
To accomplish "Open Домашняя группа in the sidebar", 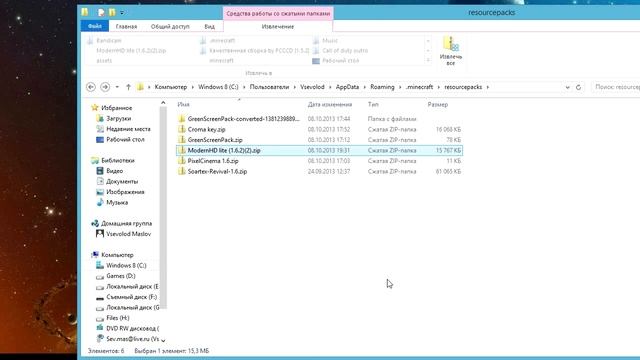I will 126,224.
